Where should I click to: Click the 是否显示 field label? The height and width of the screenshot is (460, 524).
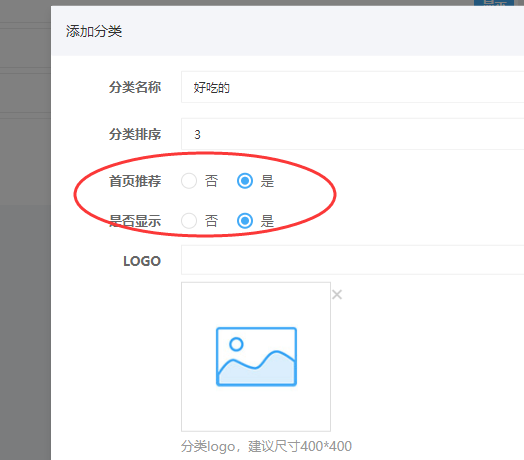(x=135, y=221)
